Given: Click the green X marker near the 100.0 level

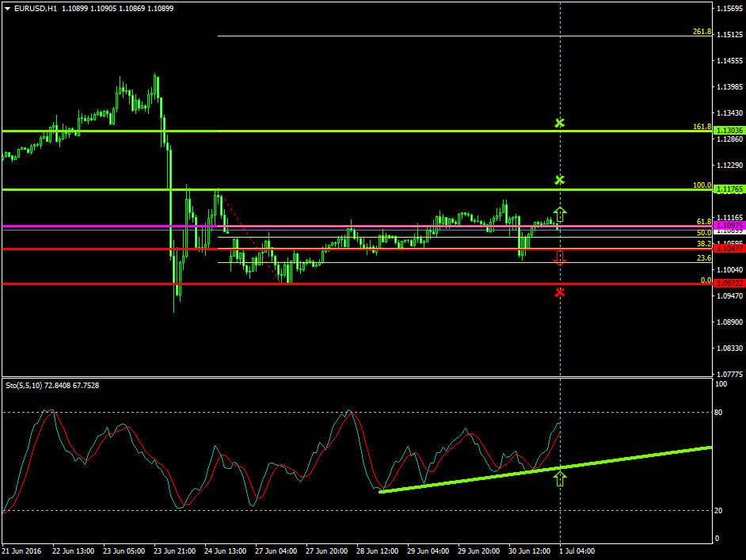Looking at the screenshot, I should pos(560,180).
